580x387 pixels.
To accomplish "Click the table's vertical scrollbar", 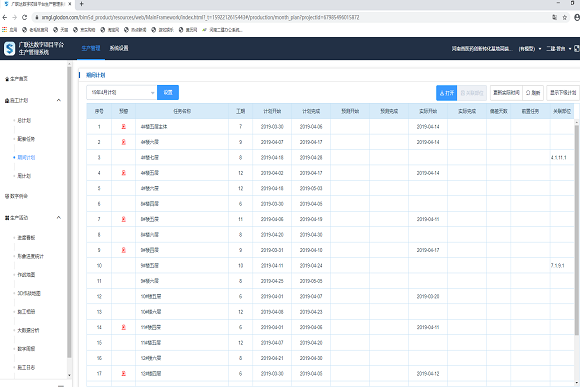I will coord(577,229).
